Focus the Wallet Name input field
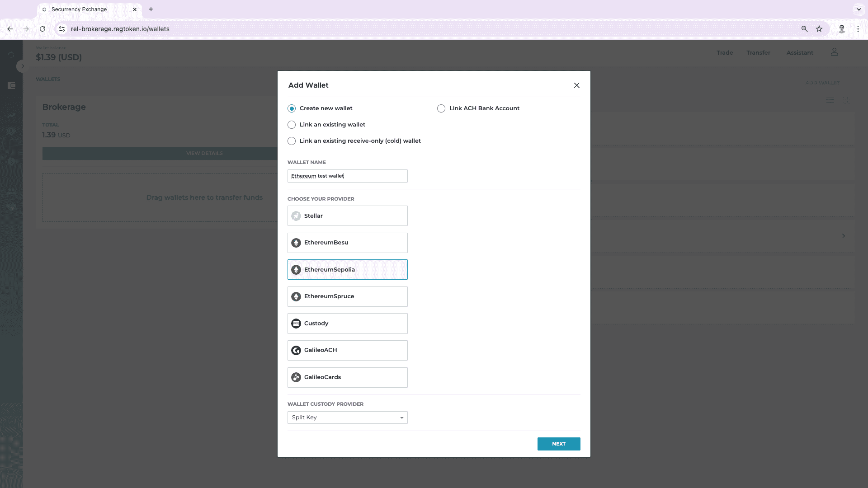The image size is (868, 488). (x=347, y=176)
